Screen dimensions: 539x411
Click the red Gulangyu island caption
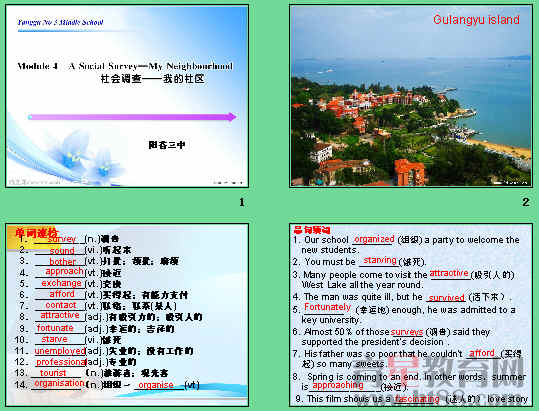tap(476, 20)
